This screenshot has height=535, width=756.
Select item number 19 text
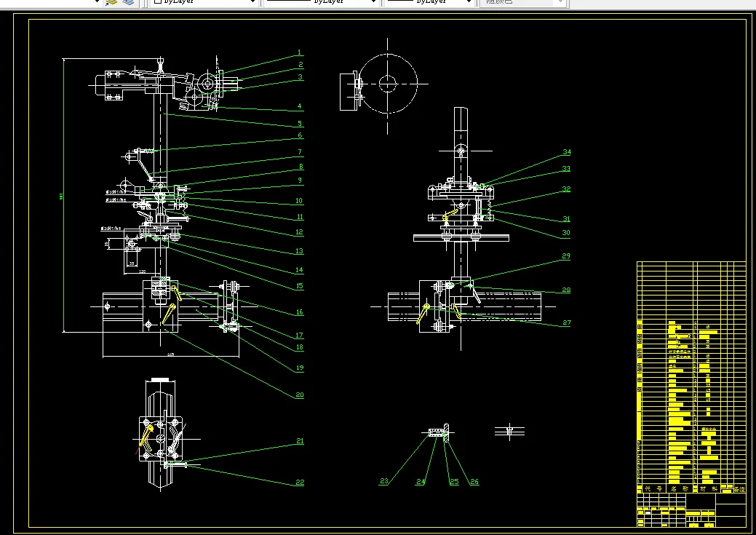pyautogui.click(x=299, y=368)
